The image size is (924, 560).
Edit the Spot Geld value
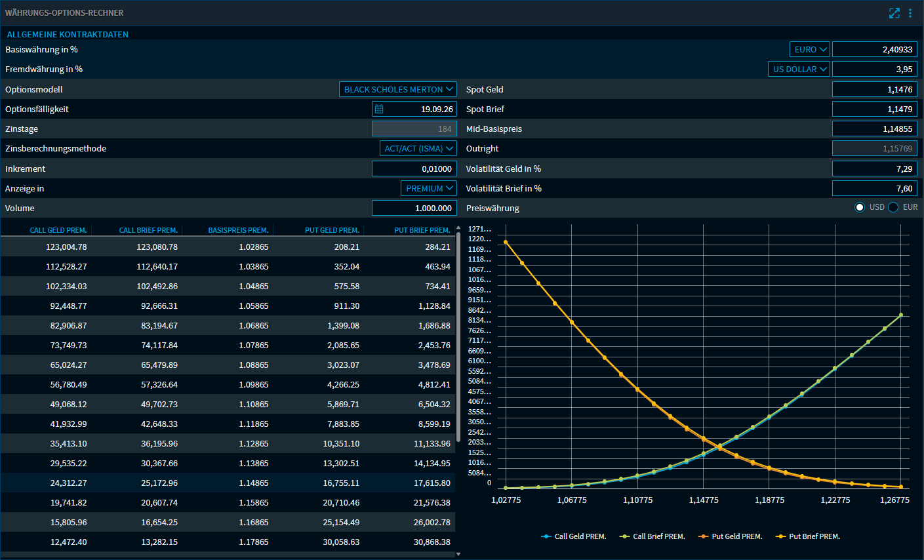[875, 89]
